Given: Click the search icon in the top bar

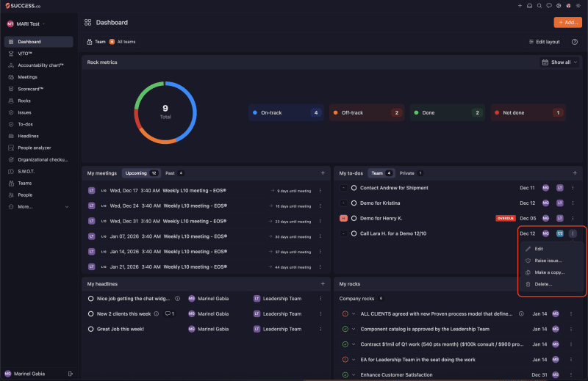Looking at the screenshot, I should (539, 6).
